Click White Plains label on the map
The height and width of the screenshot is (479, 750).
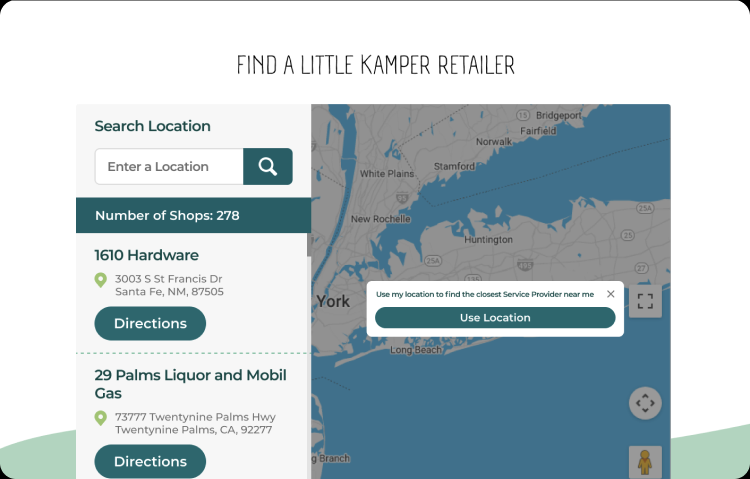(x=387, y=174)
